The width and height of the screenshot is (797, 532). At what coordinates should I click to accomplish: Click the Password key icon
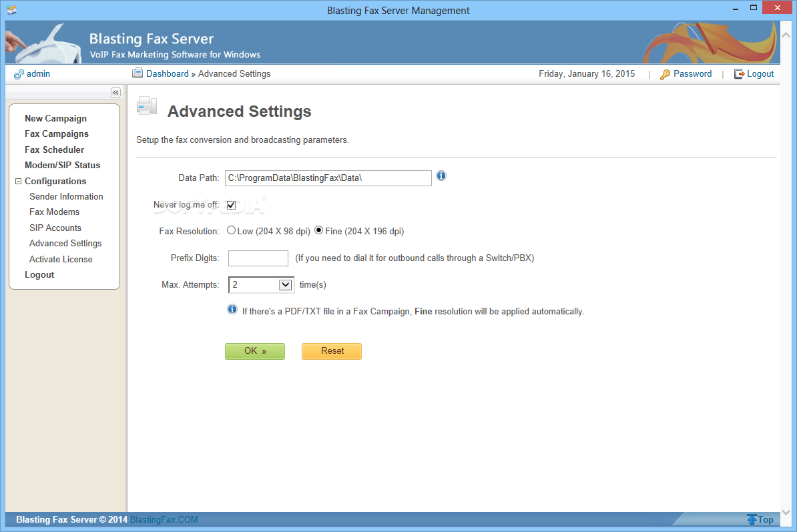pyautogui.click(x=665, y=74)
